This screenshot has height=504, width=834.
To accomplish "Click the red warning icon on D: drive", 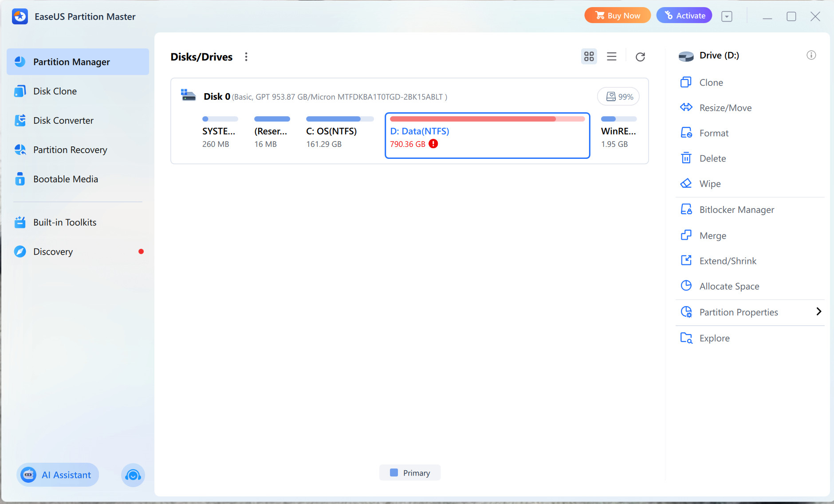I will pos(433,144).
